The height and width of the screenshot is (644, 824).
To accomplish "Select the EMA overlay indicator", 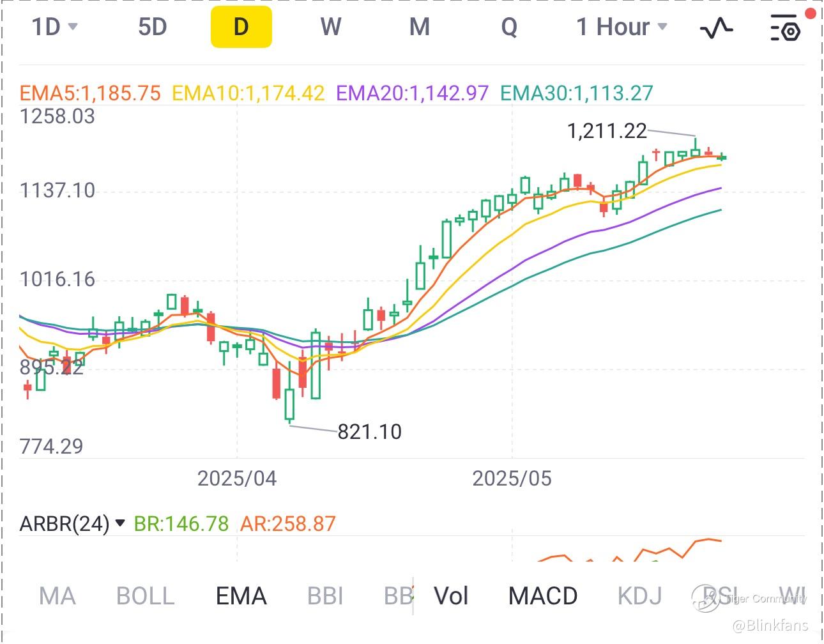I will tap(241, 596).
